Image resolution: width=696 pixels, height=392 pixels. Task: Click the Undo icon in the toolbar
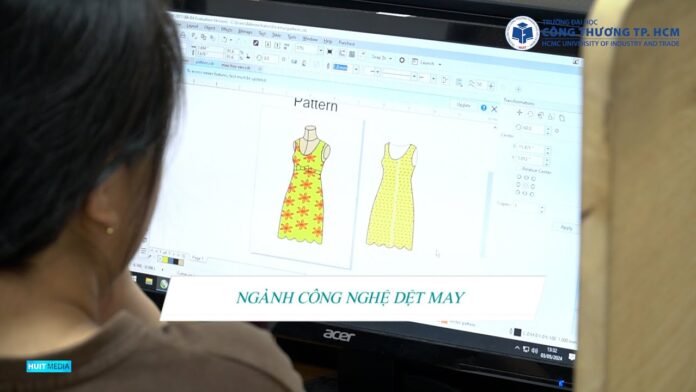(x=225, y=39)
